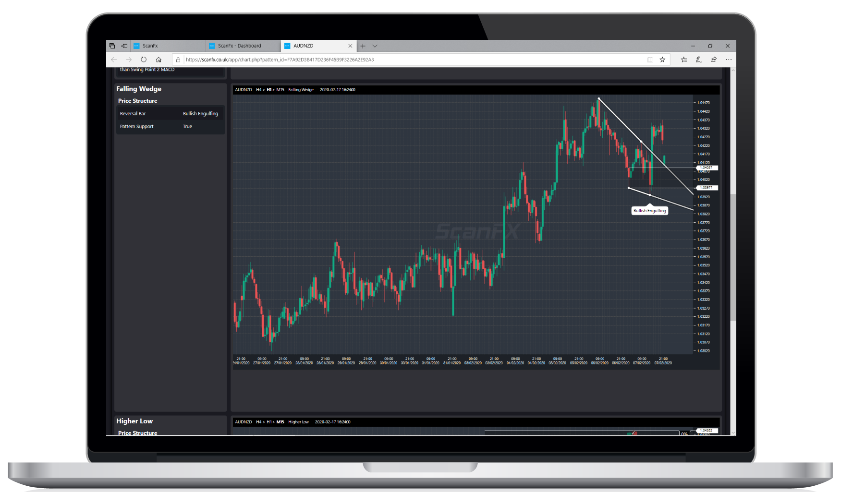Viewport: 841px width, 504px height.
Task: Switch to the ScanFx - Dashboard tab
Action: [240, 46]
